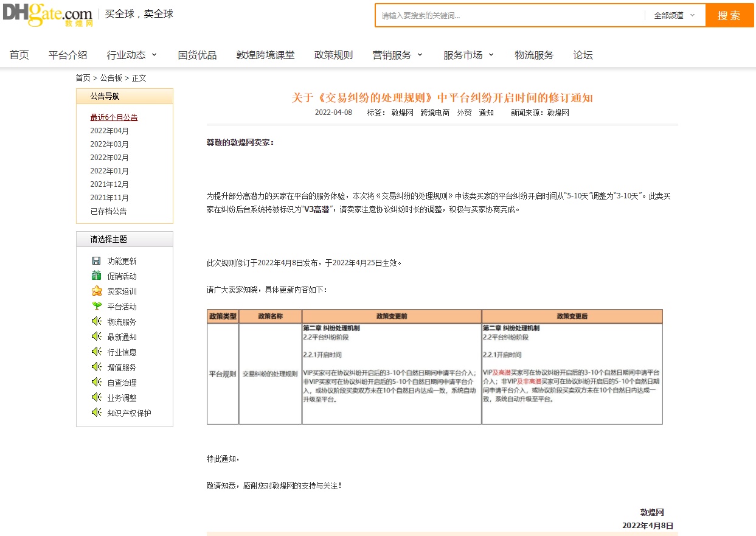Click the 交易纠纷的处理规则 table cell
Screen dimensions: 756x536
pyautogui.click(x=270, y=374)
